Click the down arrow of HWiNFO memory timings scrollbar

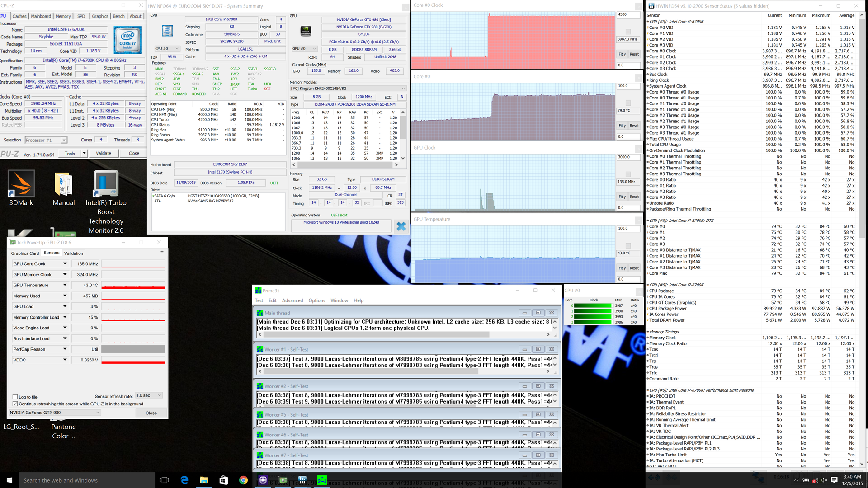point(403,158)
